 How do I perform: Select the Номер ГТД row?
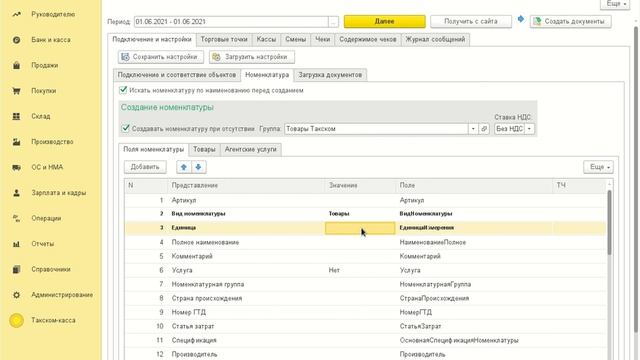pyautogui.click(x=365, y=312)
